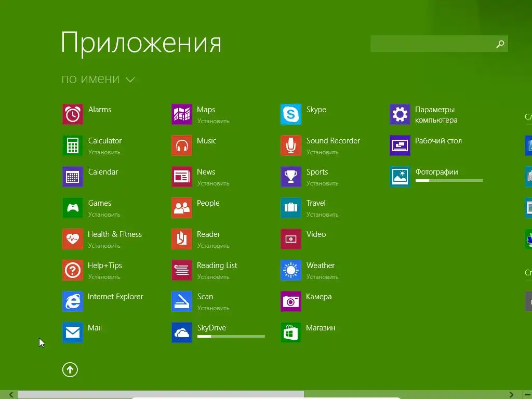The height and width of the screenshot is (399, 532).
Task: Click the 'Calendar' app name
Action: (103, 172)
